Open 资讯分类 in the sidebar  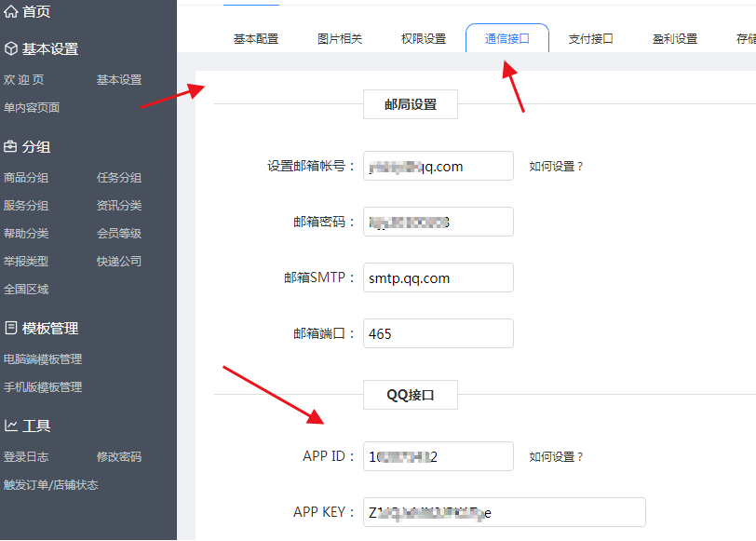pos(119,206)
